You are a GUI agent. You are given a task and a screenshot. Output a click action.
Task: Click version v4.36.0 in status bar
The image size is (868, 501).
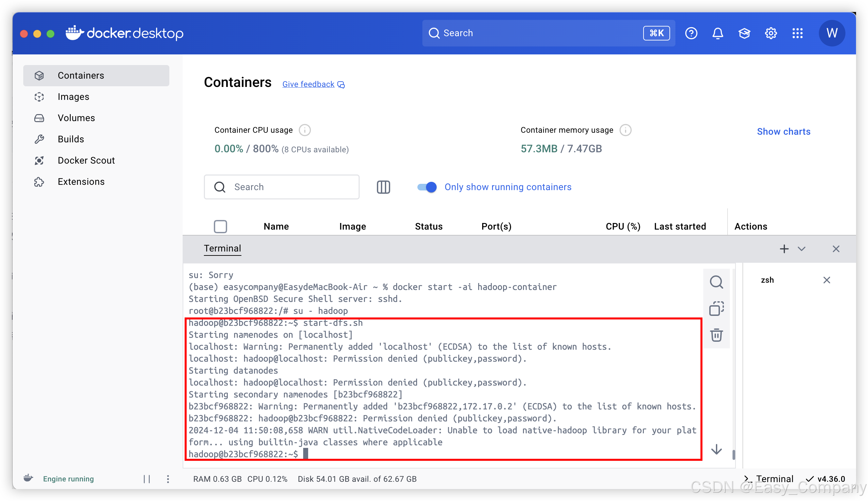[x=825, y=479]
